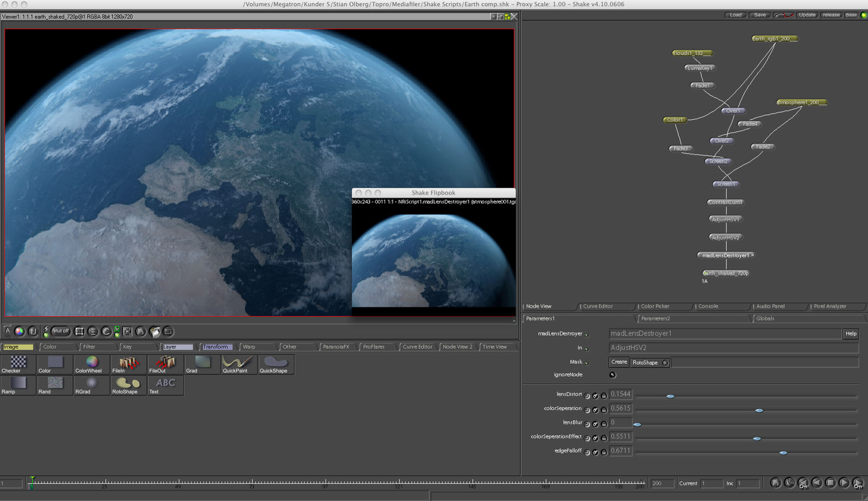Toggle the lensBlur keyframe clock
This screenshot has width=868, height=501.
pyautogui.click(x=587, y=424)
